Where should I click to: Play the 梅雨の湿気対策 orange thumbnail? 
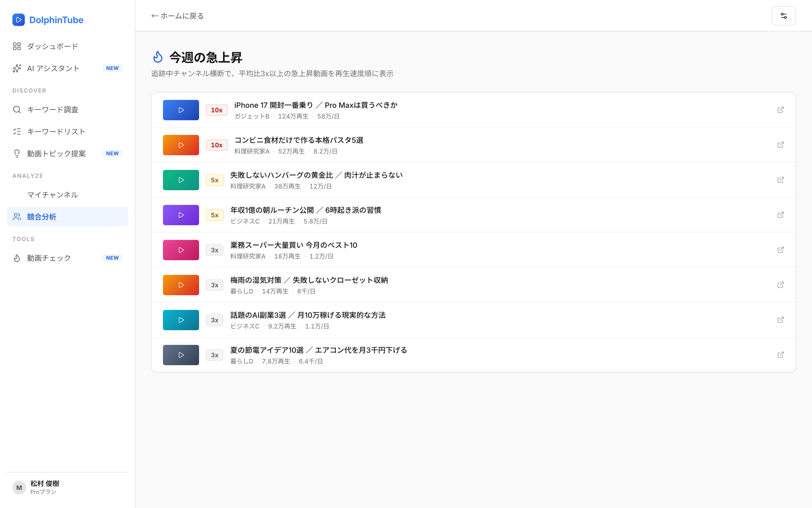[181, 285]
